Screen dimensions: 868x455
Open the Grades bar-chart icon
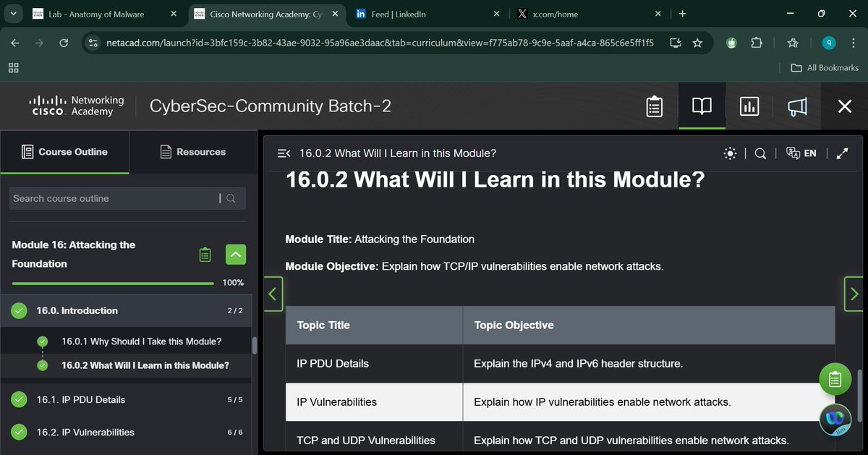(x=749, y=106)
